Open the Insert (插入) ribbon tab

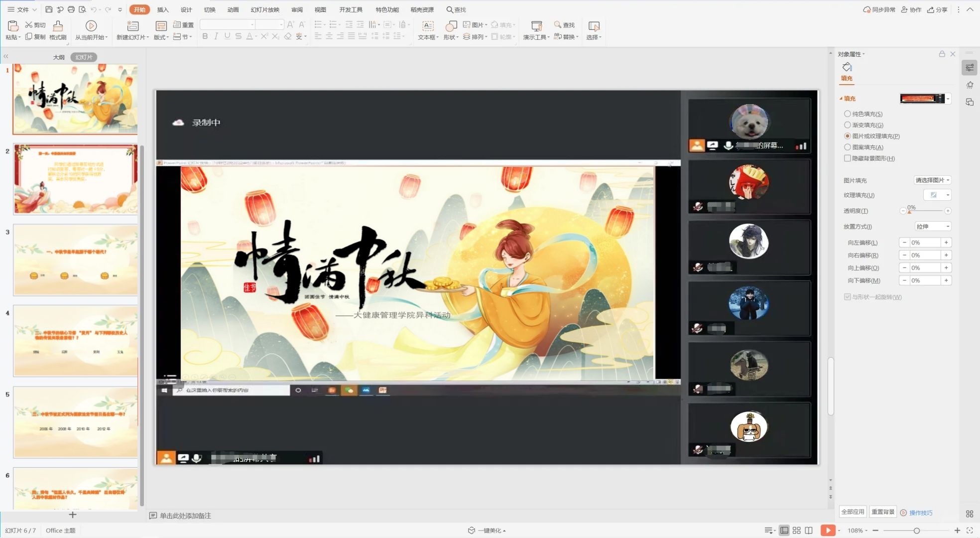[x=163, y=9]
